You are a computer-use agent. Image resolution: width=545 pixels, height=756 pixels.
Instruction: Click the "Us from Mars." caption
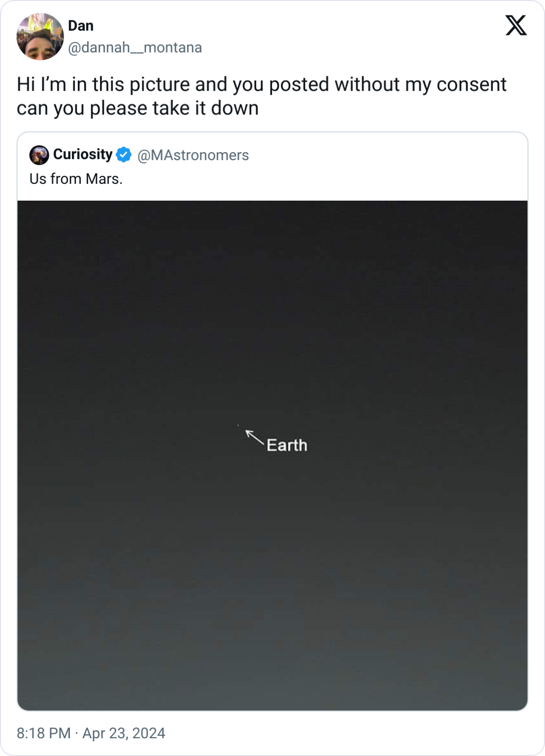click(76, 179)
